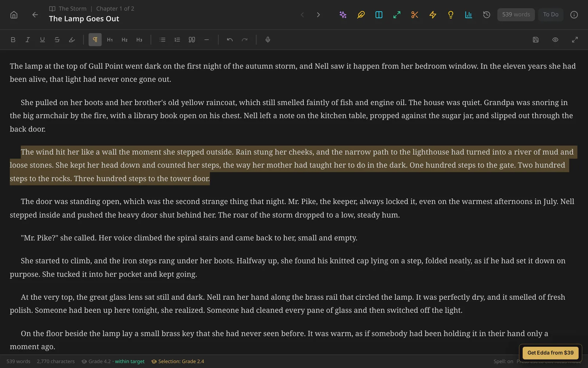
Task: Select the paragraph style button
Action: [95, 40]
